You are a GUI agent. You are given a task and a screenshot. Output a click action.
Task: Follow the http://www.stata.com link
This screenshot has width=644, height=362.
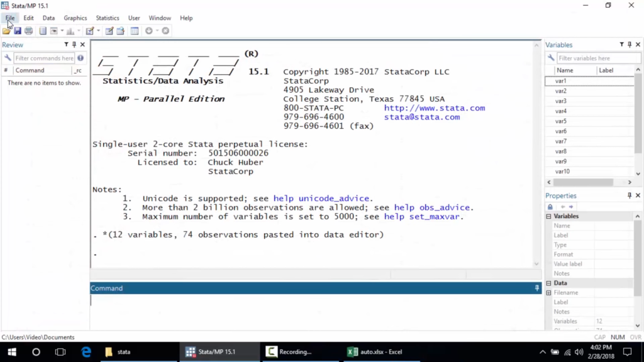coord(435,108)
